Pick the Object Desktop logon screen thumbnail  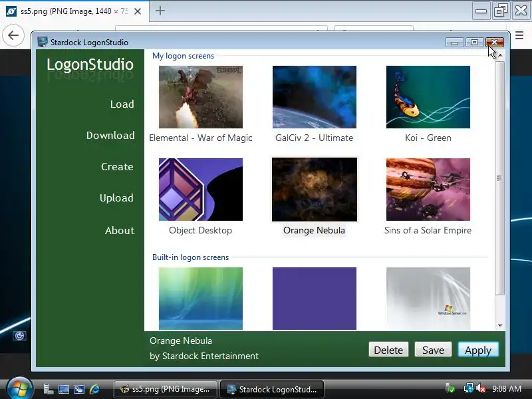click(201, 190)
